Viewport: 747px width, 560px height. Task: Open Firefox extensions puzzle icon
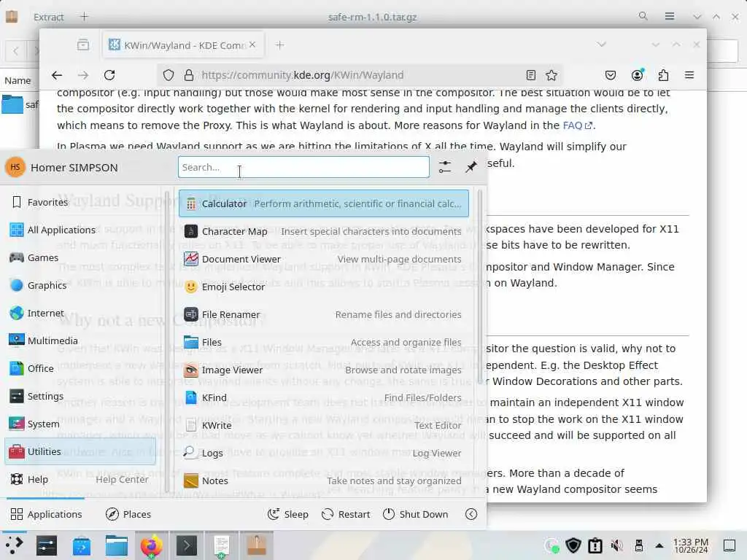(663, 75)
